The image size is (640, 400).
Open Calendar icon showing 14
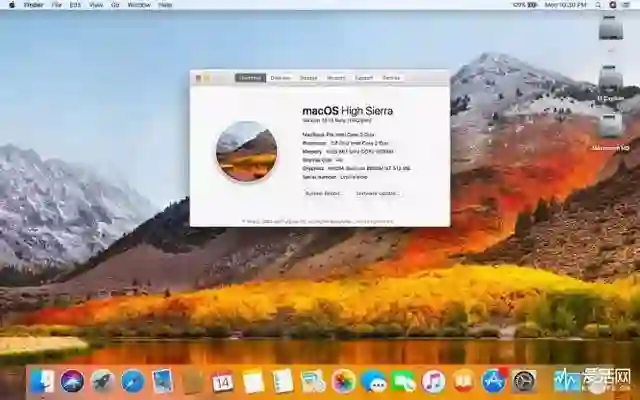(x=223, y=381)
